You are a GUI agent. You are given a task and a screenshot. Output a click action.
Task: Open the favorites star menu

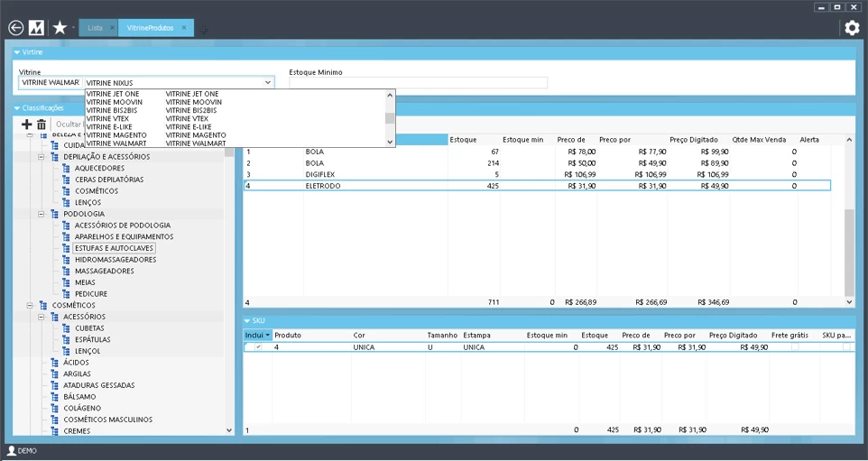point(60,28)
